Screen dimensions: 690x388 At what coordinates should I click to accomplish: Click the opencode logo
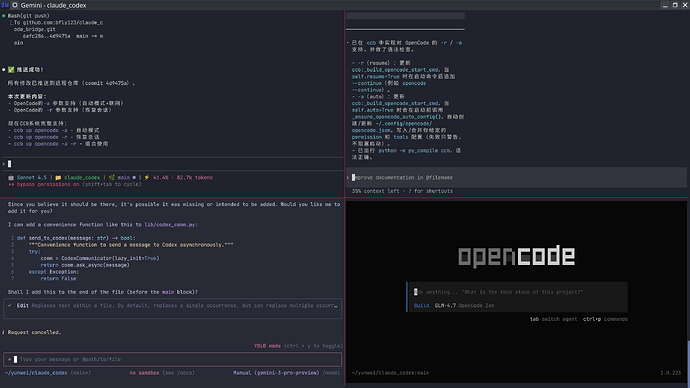point(517,256)
